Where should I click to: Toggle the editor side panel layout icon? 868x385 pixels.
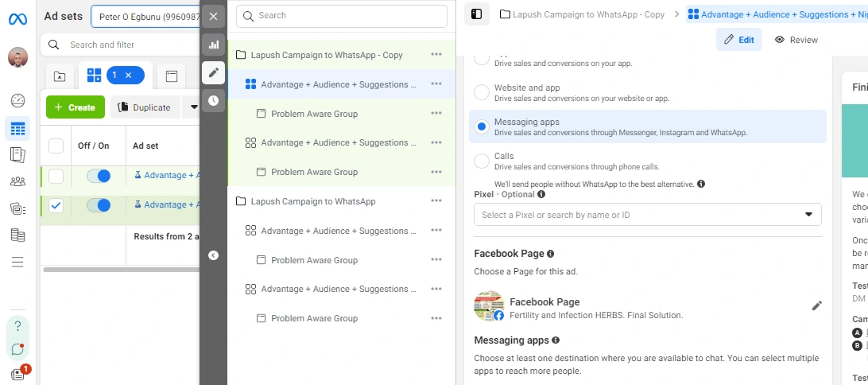[x=476, y=14]
